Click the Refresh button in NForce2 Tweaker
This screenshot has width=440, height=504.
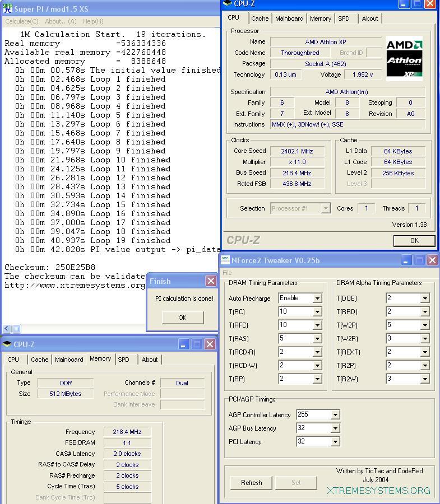click(251, 483)
